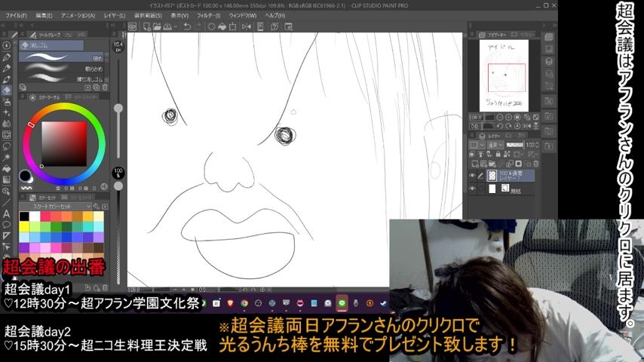Viewport: 644px width, 362px height.
Task: Switch to the Navigator tab
Action: 493,35
